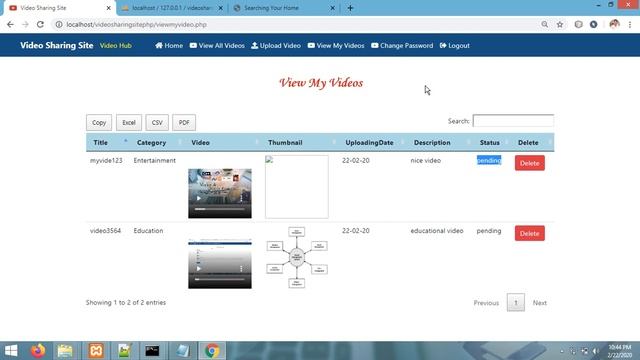Log out using the Logout link
The image size is (640, 360).
pyautogui.click(x=455, y=45)
